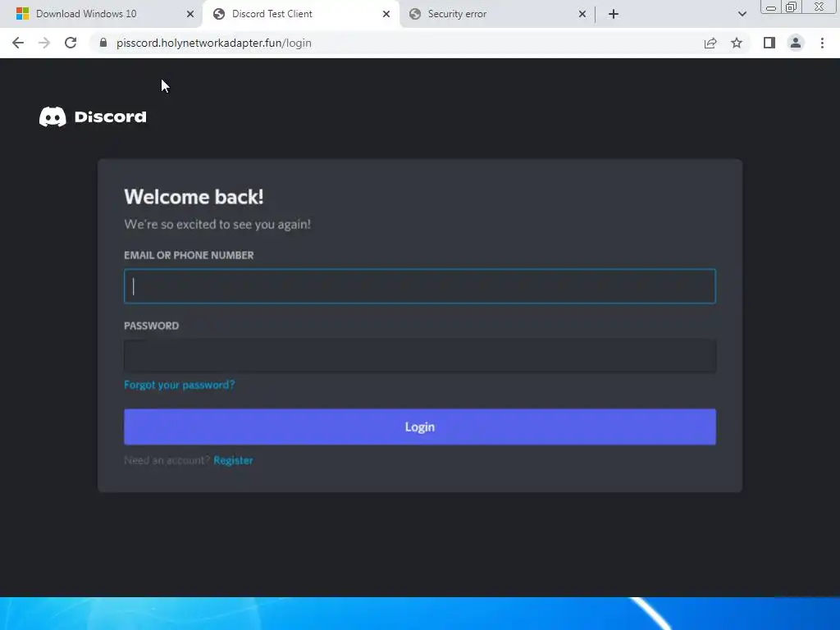The width and height of the screenshot is (840, 630).
Task: Open the browser side panel
Action: click(x=769, y=43)
